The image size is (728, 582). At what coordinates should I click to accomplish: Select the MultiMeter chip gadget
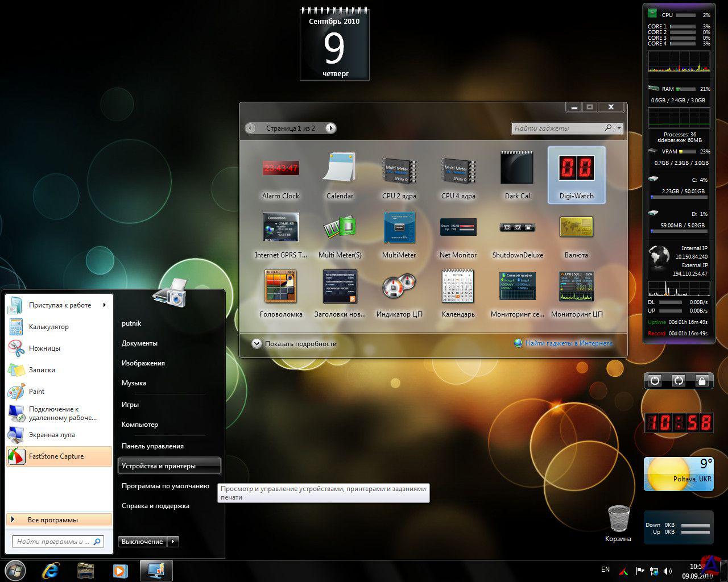point(399,227)
